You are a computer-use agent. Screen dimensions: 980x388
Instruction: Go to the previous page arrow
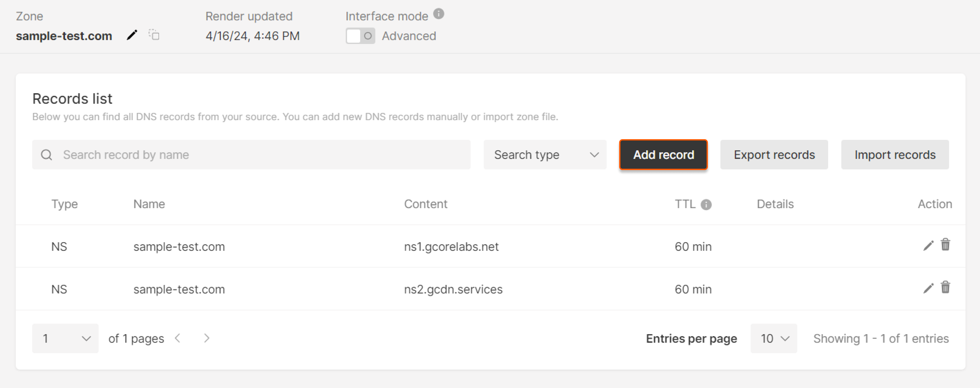pos(178,338)
